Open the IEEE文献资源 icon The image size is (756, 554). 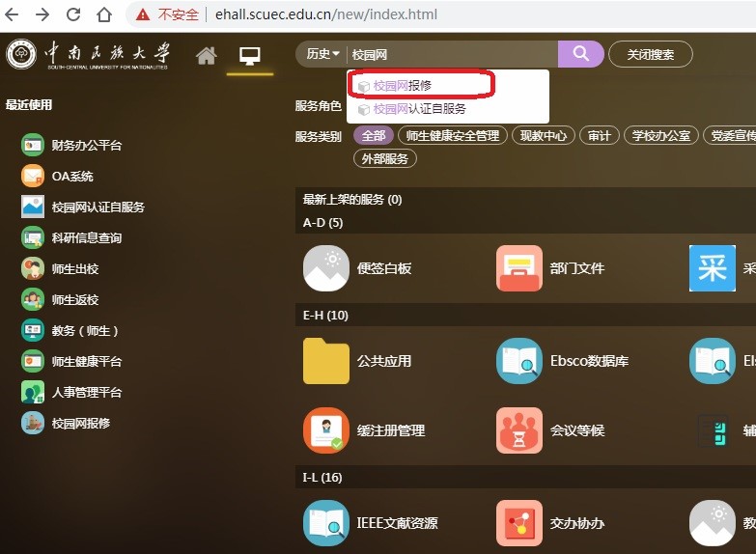[x=326, y=523]
